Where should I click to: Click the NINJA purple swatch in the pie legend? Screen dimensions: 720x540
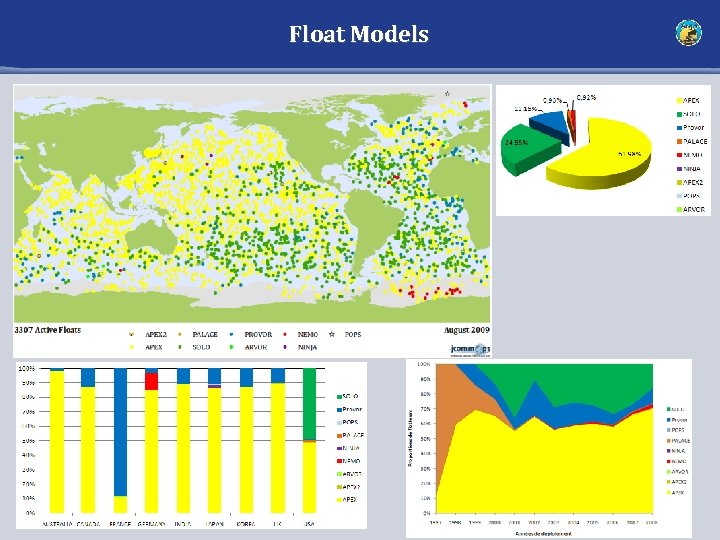(x=679, y=169)
